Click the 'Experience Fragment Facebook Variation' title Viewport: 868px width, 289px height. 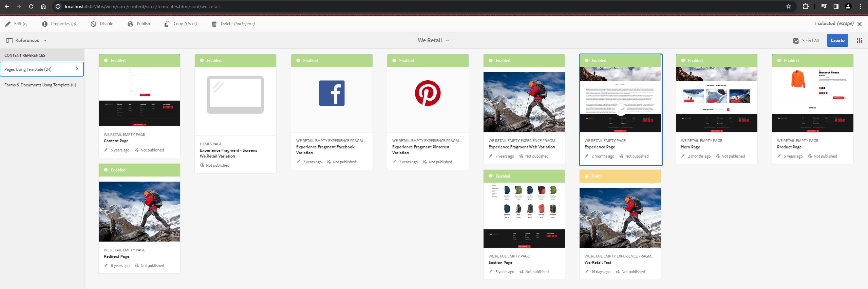pos(325,150)
